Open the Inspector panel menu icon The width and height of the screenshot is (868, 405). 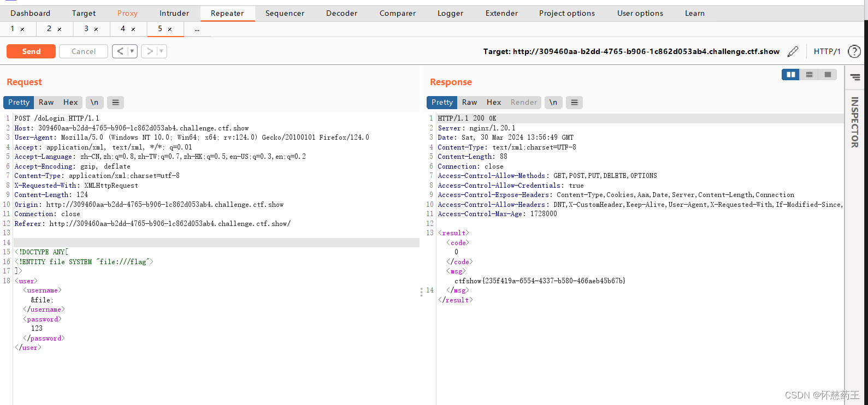pos(855,78)
